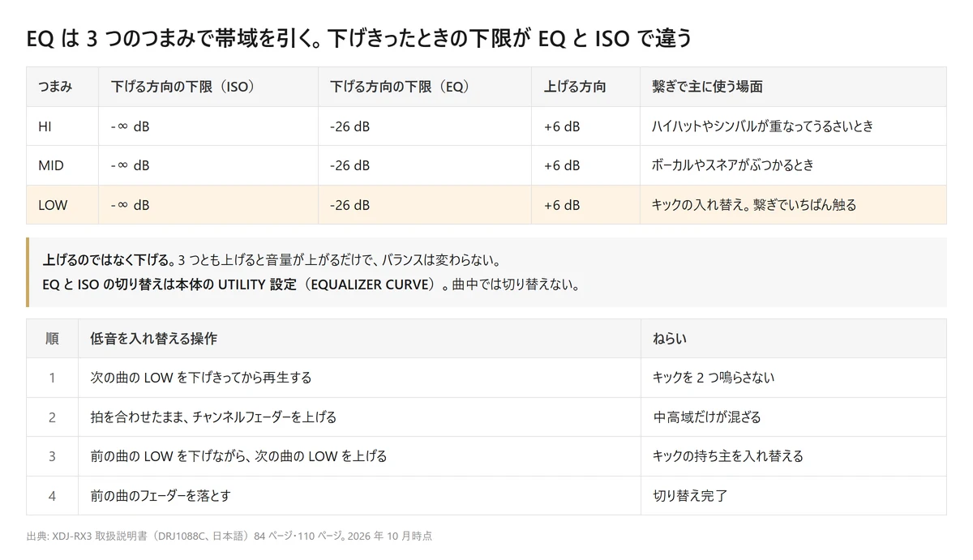Click the '下げる方向の下限（EQ）' column header

point(425,87)
